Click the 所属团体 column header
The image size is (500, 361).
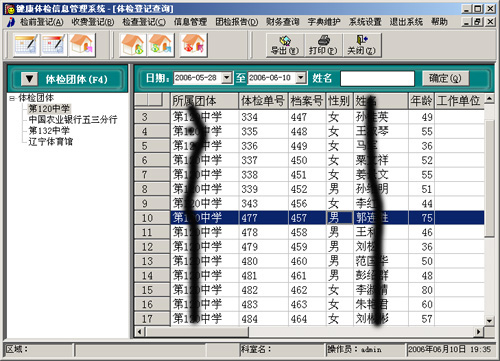pos(204,101)
